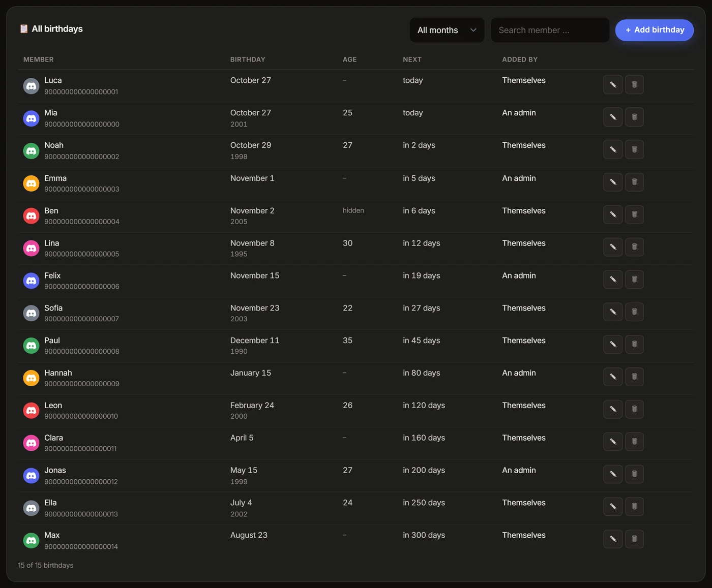Open the All months filter dropdown
The width and height of the screenshot is (712, 588).
tap(447, 30)
